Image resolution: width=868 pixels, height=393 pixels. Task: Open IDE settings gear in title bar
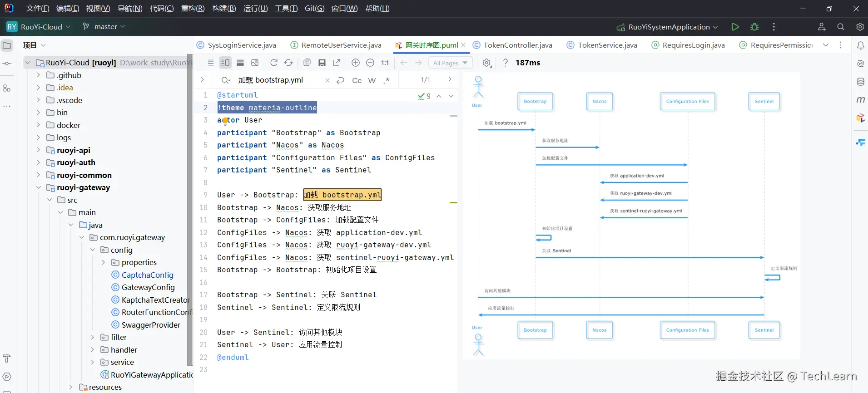point(860,27)
